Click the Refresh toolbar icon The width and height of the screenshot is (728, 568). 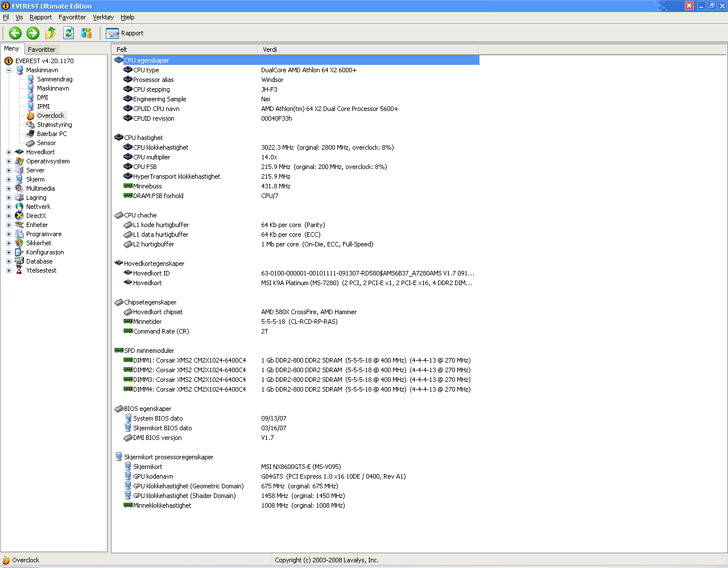(69, 33)
